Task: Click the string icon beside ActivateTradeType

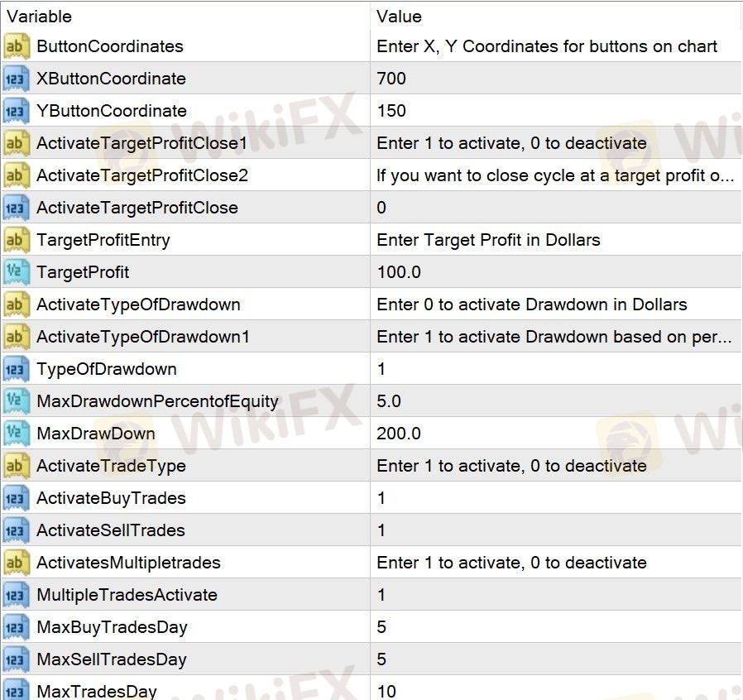Action: (17, 466)
